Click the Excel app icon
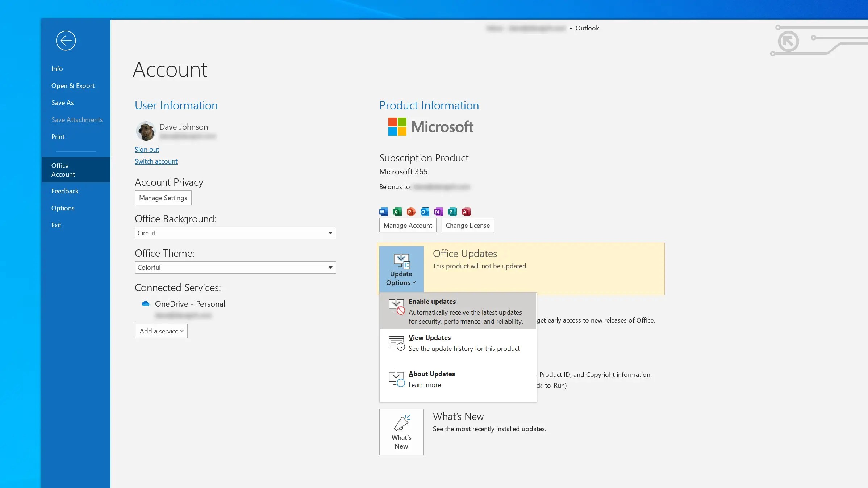The image size is (868, 488). point(397,212)
